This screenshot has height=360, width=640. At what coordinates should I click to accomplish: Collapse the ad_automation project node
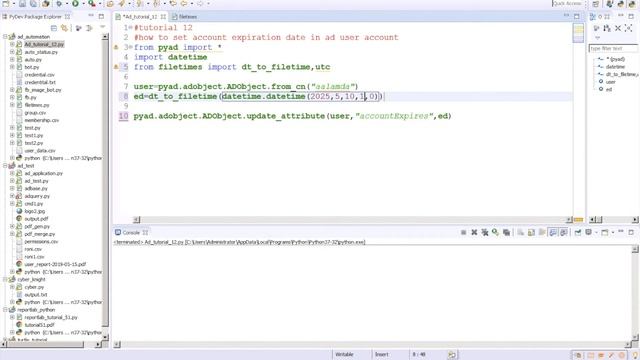(5, 37)
